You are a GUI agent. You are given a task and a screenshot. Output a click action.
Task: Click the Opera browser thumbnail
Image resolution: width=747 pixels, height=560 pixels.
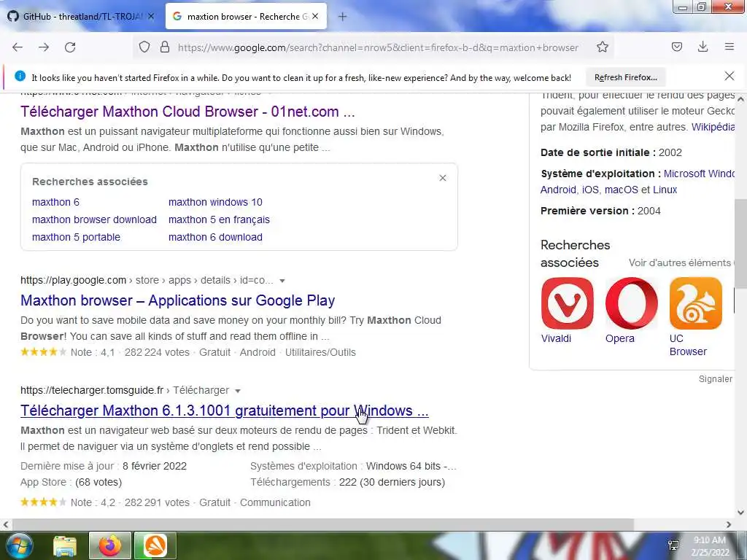point(632,303)
